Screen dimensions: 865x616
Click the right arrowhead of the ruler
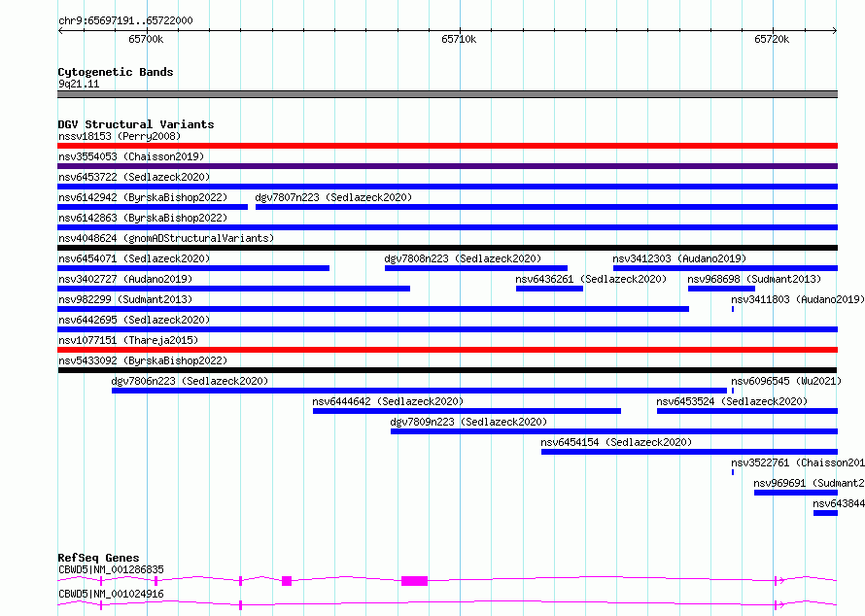[835, 30]
